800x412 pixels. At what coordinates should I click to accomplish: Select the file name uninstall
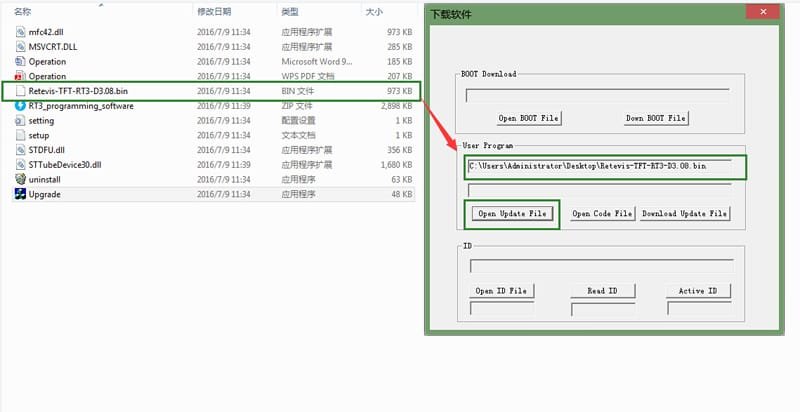point(45,179)
